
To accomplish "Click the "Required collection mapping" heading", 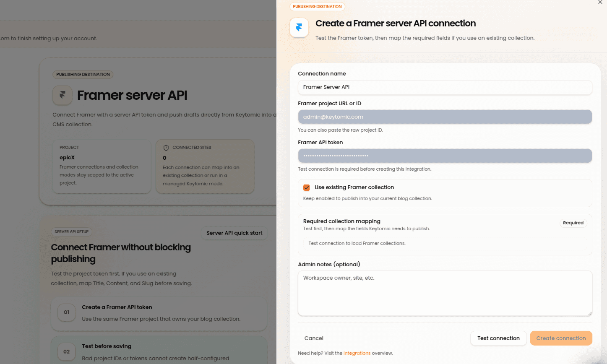I will click(342, 221).
